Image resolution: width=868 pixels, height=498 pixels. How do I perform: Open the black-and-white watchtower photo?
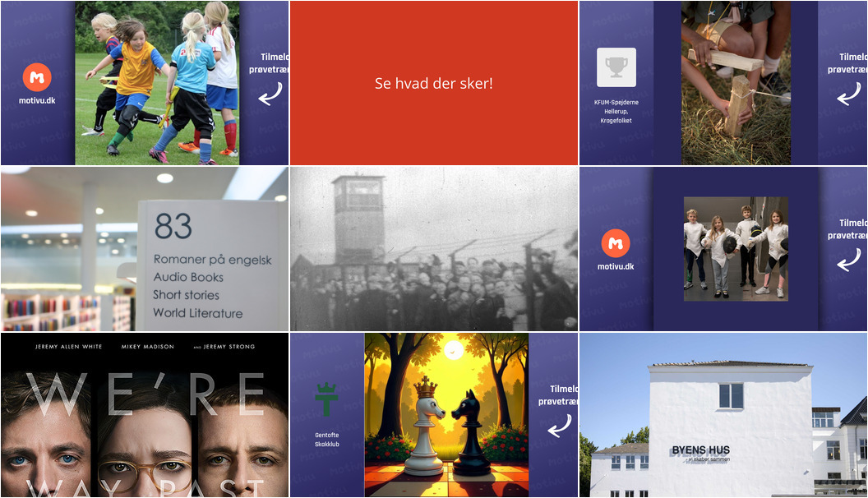434,249
